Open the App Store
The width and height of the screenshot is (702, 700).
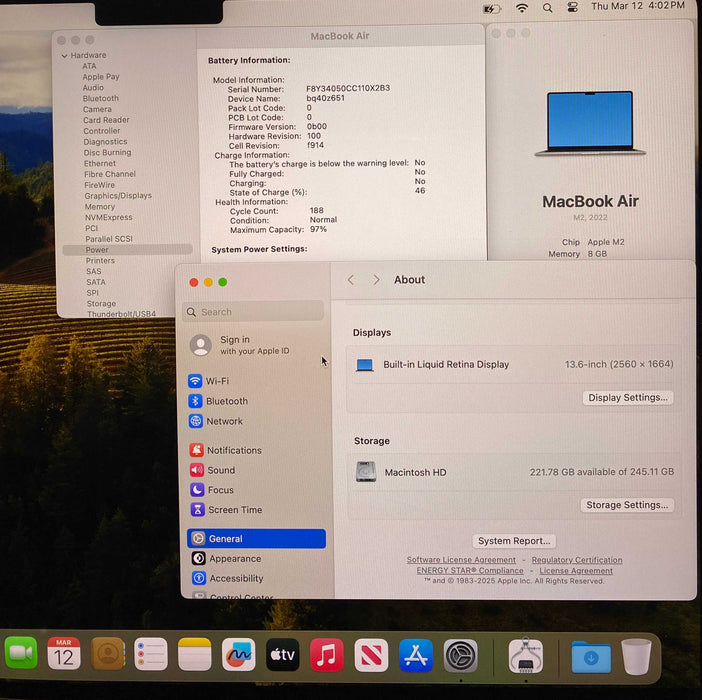pyautogui.click(x=415, y=656)
